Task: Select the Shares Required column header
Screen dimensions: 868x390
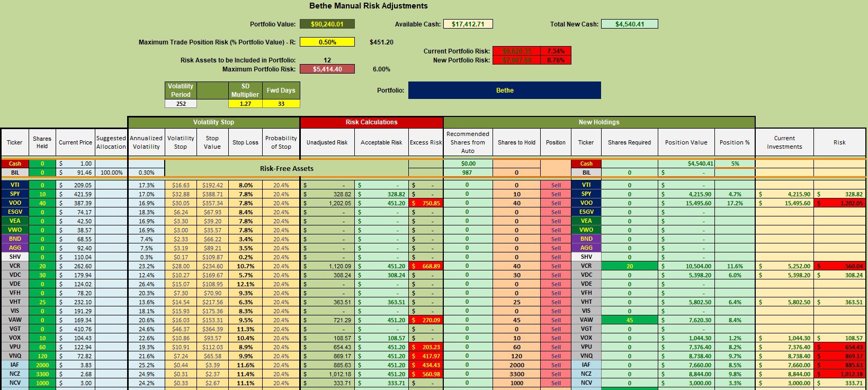Action: point(629,142)
